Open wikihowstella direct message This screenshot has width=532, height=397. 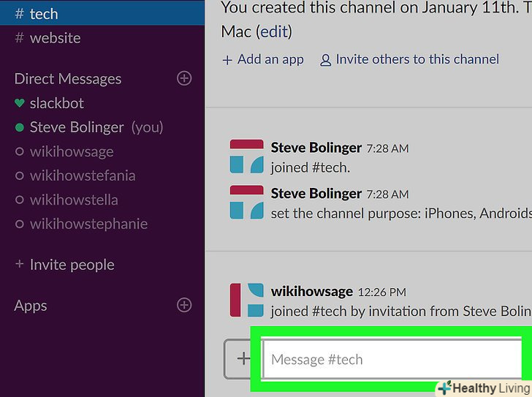click(x=73, y=200)
